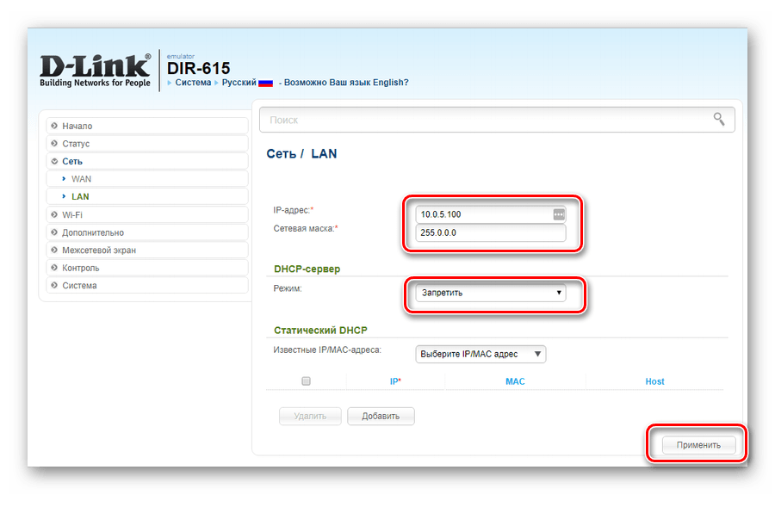Click the Удалить button
775x532 pixels.
coord(310,417)
